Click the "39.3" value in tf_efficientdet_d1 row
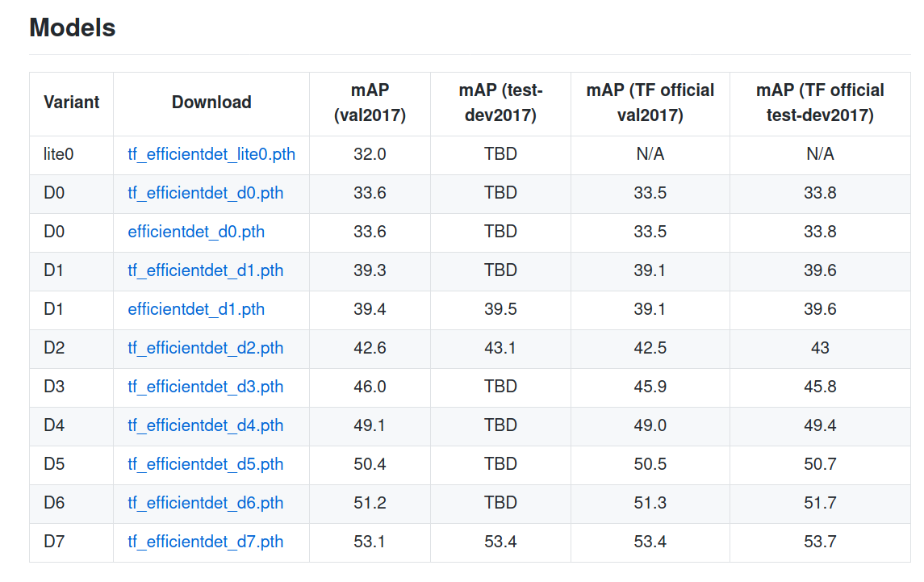The width and height of the screenshot is (924, 582). tap(370, 270)
